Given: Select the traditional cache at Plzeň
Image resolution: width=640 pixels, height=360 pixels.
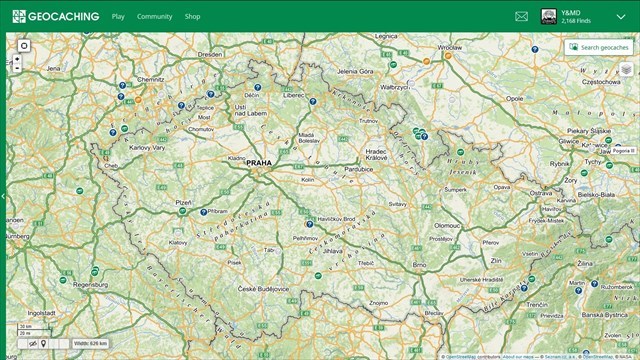Looking at the screenshot, I should (x=182, y=211).
